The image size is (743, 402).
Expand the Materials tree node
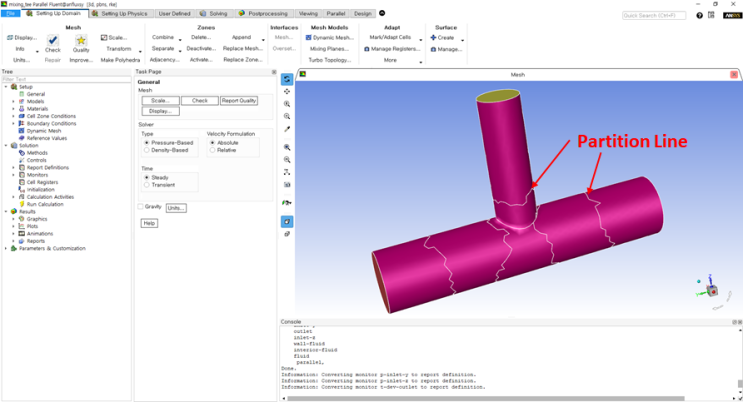[x=13, y=109]
